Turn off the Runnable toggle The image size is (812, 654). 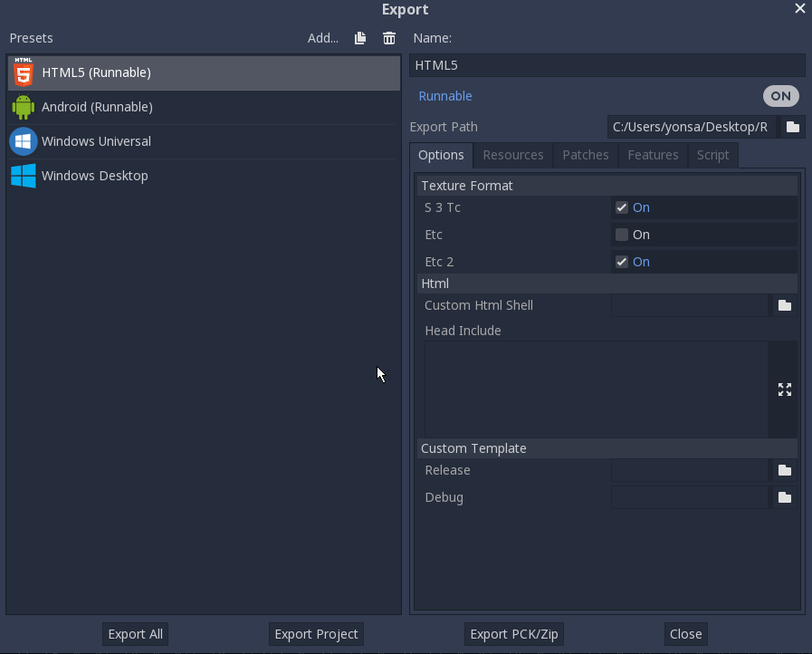point(780,96)
